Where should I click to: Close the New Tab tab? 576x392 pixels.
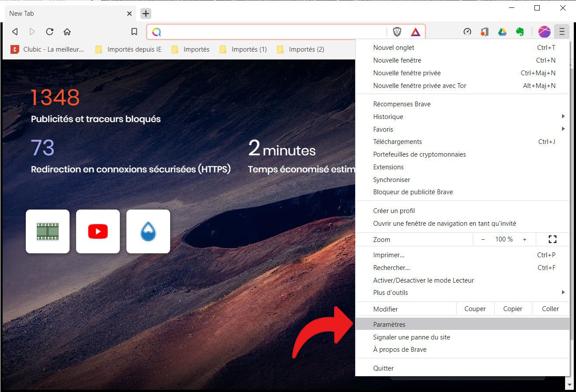pyautogui.click(x=129, y=14)
